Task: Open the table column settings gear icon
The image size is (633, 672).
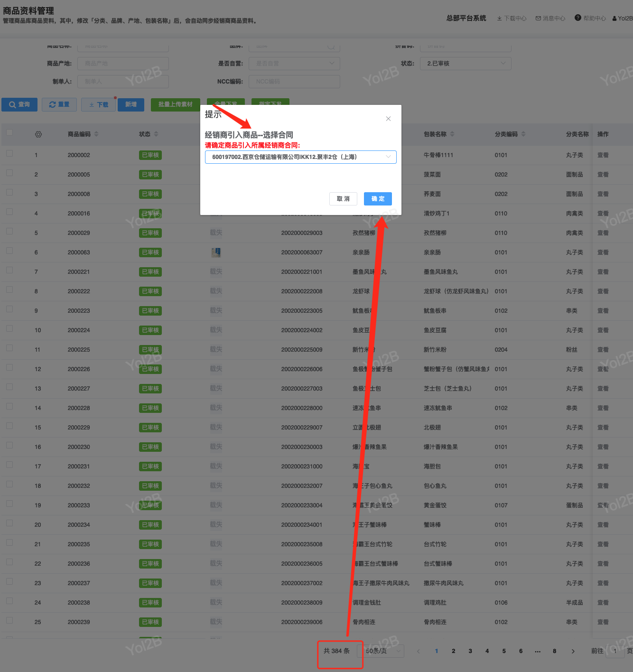Action: click(x=38, y=134)
